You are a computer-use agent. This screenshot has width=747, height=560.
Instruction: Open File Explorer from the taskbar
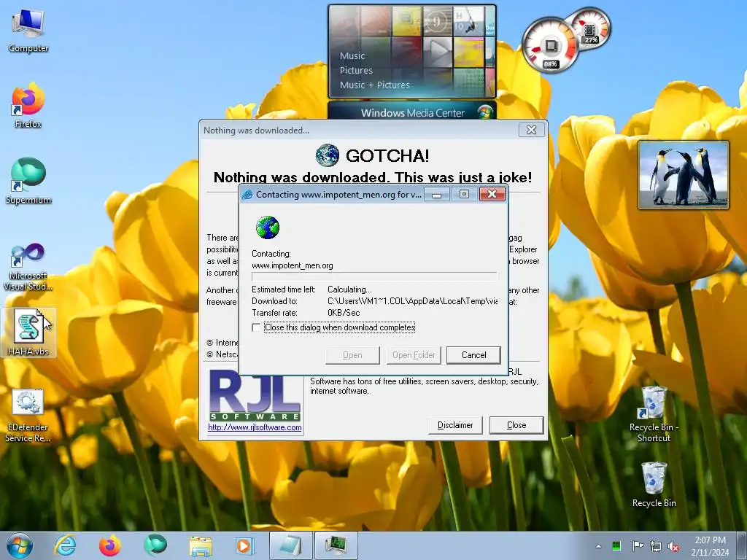click(x=201, y=545)
